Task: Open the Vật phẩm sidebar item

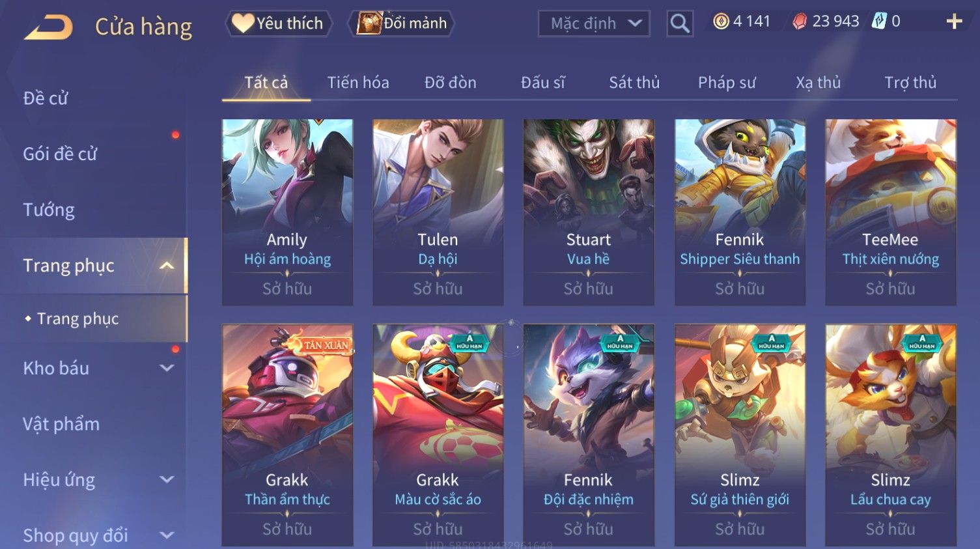Action: click(x=61, y=424)
